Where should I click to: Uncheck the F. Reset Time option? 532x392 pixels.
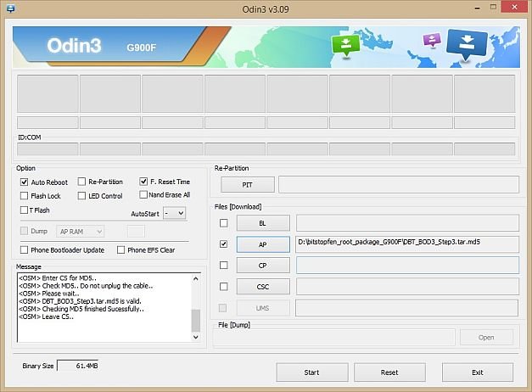tap(143, 182)
